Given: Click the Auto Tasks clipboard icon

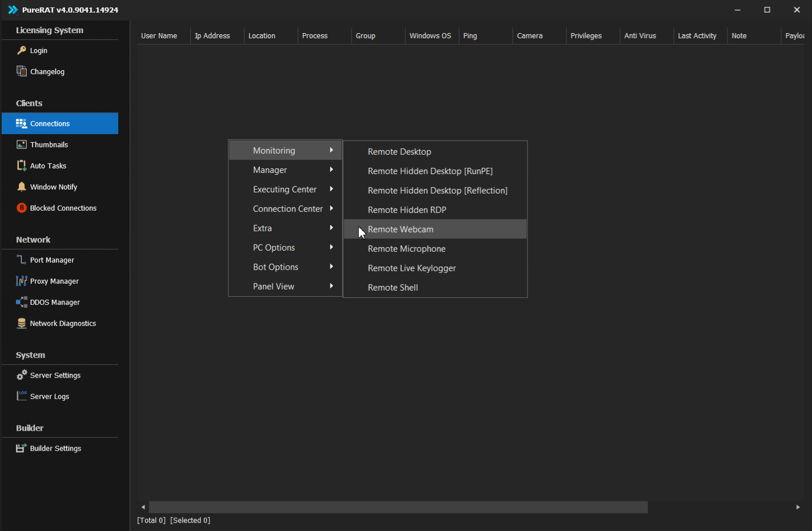Looking at the screenshot, I should [x=22, y=166].
